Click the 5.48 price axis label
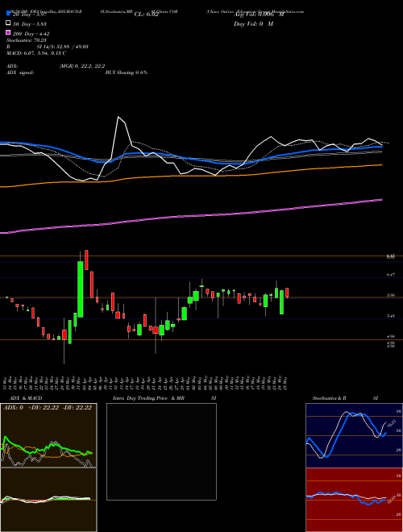403x532 pixels. click(x=390, y=316)
